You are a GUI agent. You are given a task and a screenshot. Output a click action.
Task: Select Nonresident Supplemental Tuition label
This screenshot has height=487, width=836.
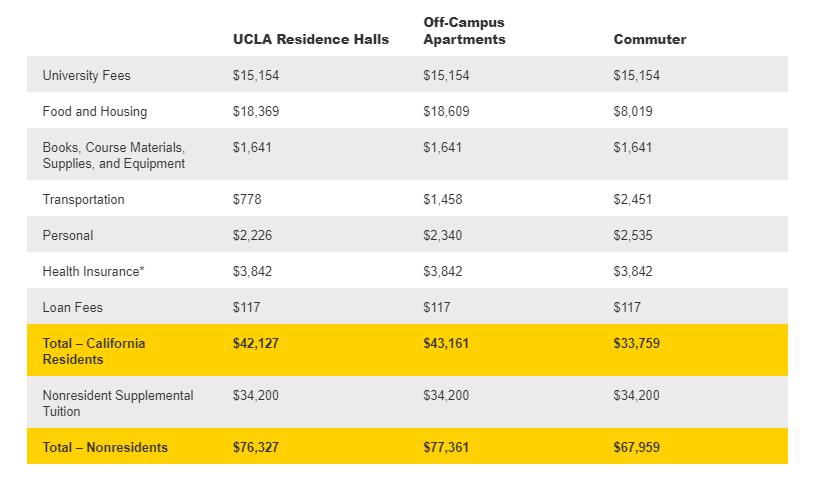click(x=117, y=403)
